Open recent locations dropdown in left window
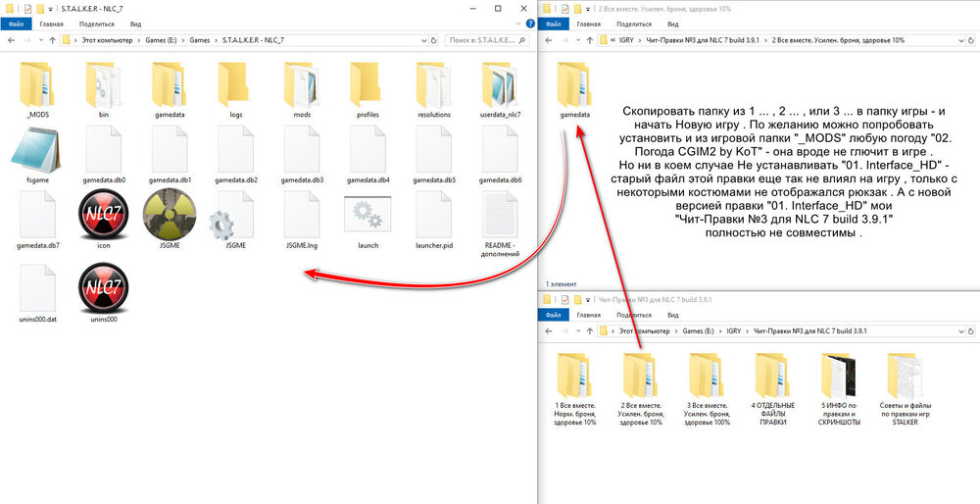The width and height of the screenshot is (980, 504). 38,41
